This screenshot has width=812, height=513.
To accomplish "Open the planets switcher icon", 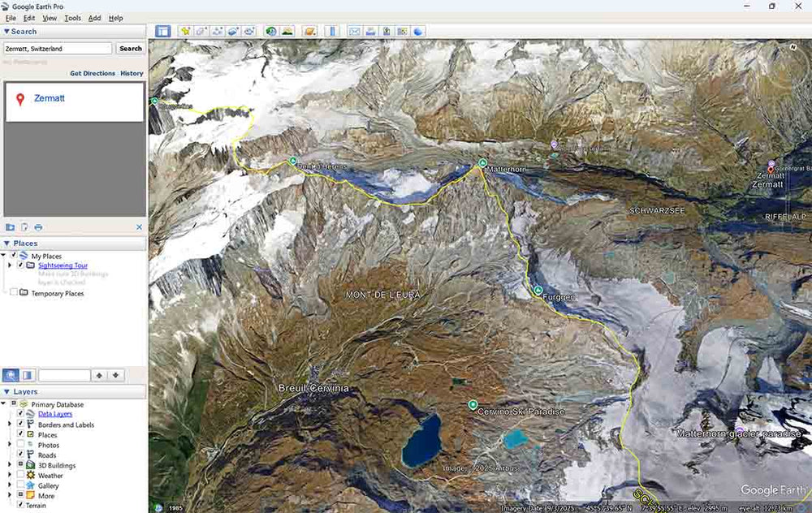I will (x=309, y=31).
